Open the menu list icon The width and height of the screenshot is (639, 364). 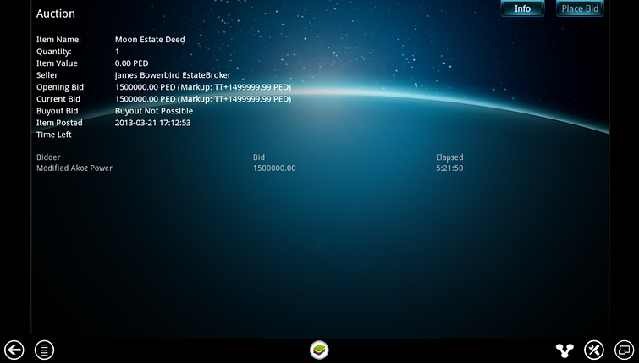pyautogui.click(x=44, y=350)
